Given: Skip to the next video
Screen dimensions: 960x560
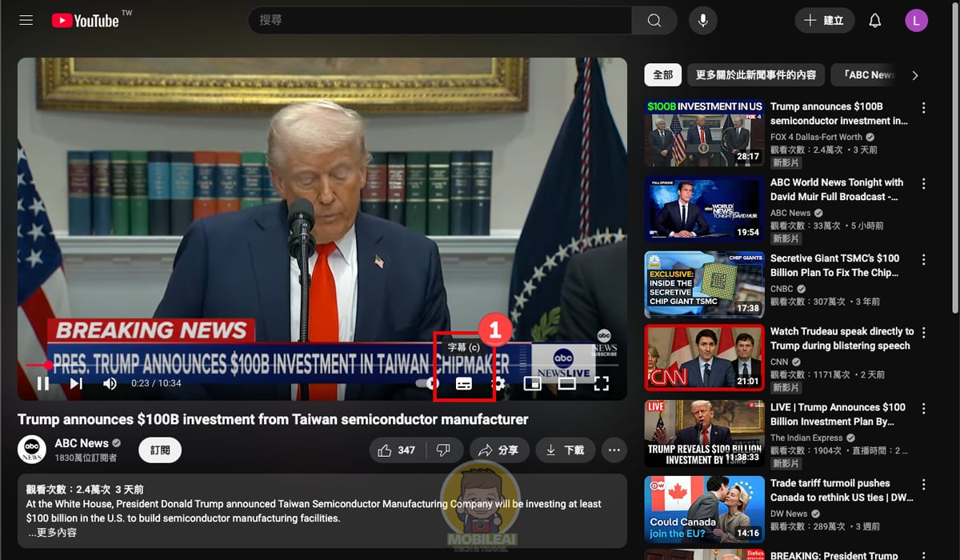Looking at the screenshot, I should 77,383.
